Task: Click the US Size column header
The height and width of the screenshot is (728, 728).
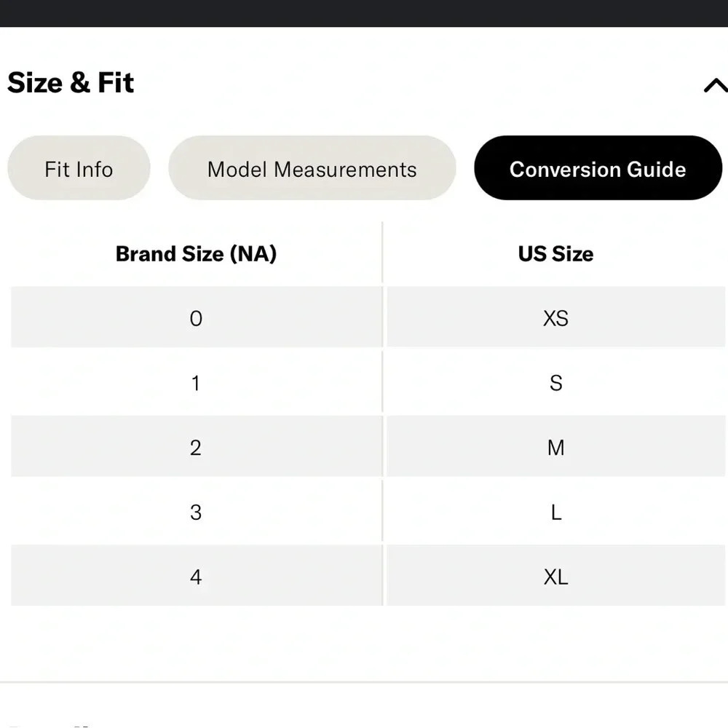Action: (x=555, y=254)
